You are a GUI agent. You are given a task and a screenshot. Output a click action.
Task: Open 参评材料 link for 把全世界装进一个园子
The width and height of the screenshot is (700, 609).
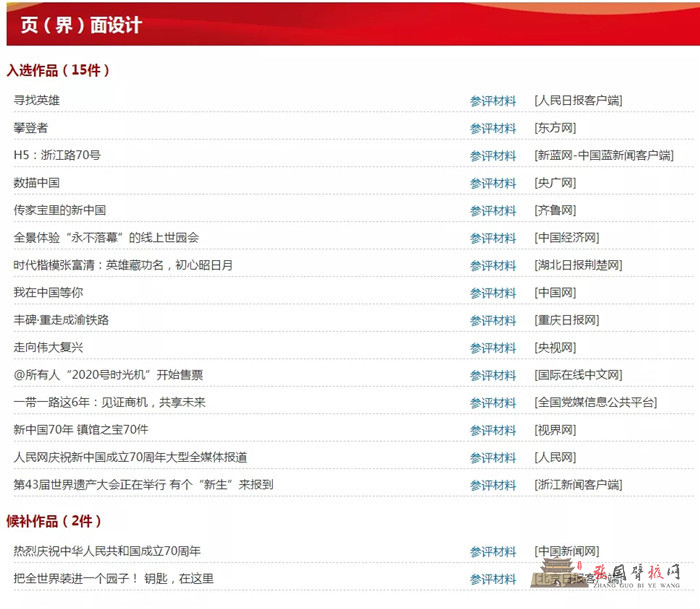pos(493,579)
